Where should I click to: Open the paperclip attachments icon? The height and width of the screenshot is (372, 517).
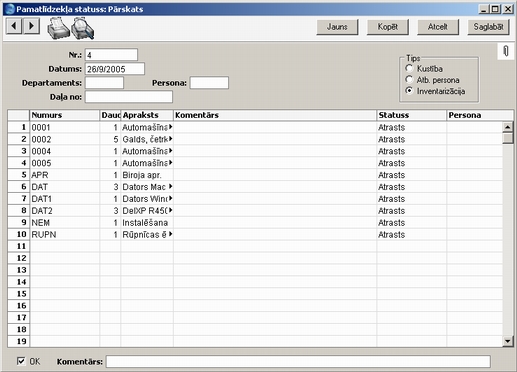(x=506, y=51)
